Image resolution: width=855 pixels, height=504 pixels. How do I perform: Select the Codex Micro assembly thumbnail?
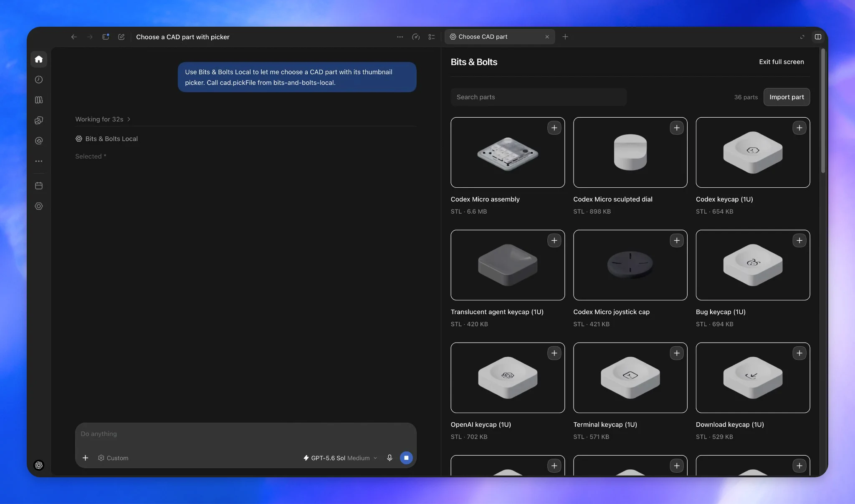[x=508, y=153]
